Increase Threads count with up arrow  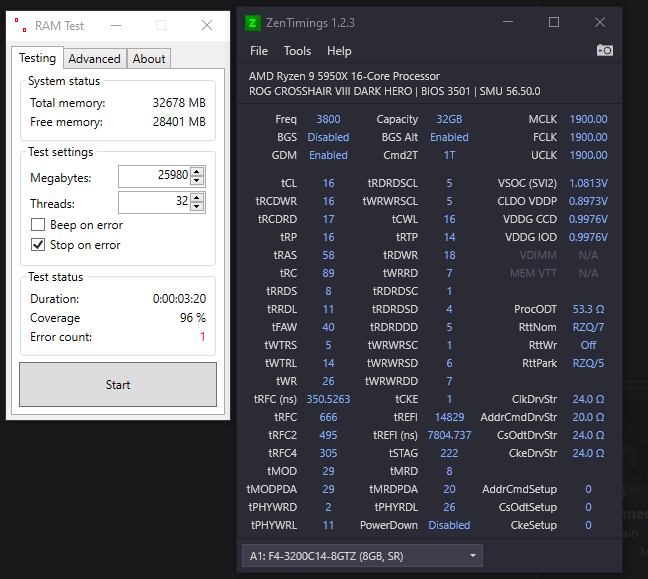point(197,198)
